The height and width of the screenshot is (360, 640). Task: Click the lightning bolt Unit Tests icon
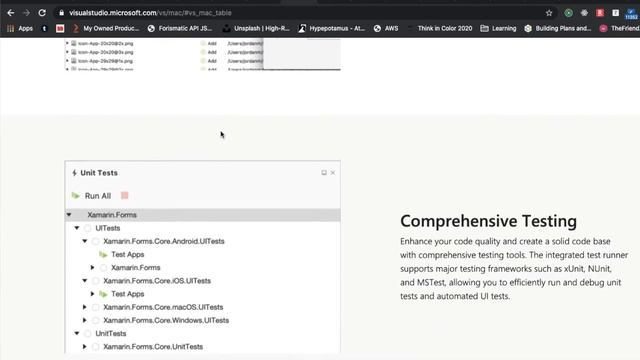(x=74, y=173)
